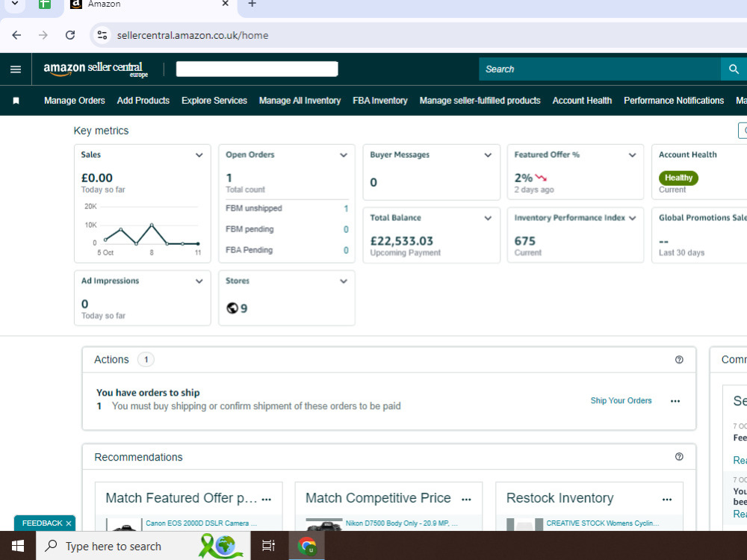
Task: Click the FBA Pending count
Action: coord(346,250)
